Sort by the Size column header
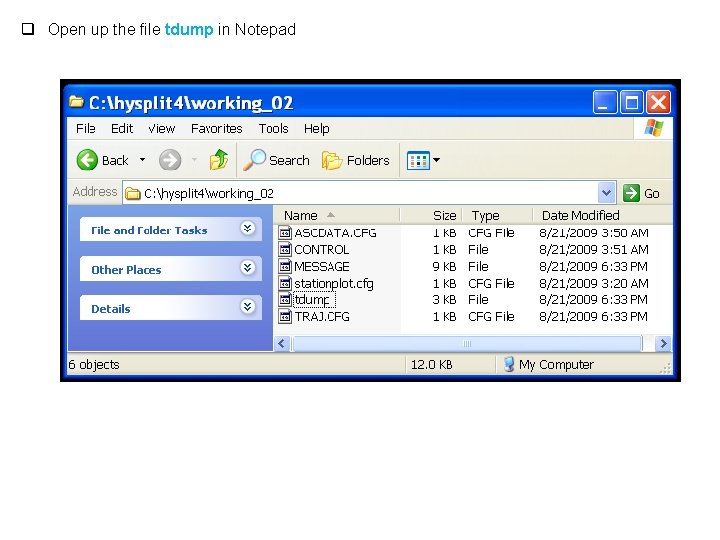This screenshot has height=540, width=720. 431,215
